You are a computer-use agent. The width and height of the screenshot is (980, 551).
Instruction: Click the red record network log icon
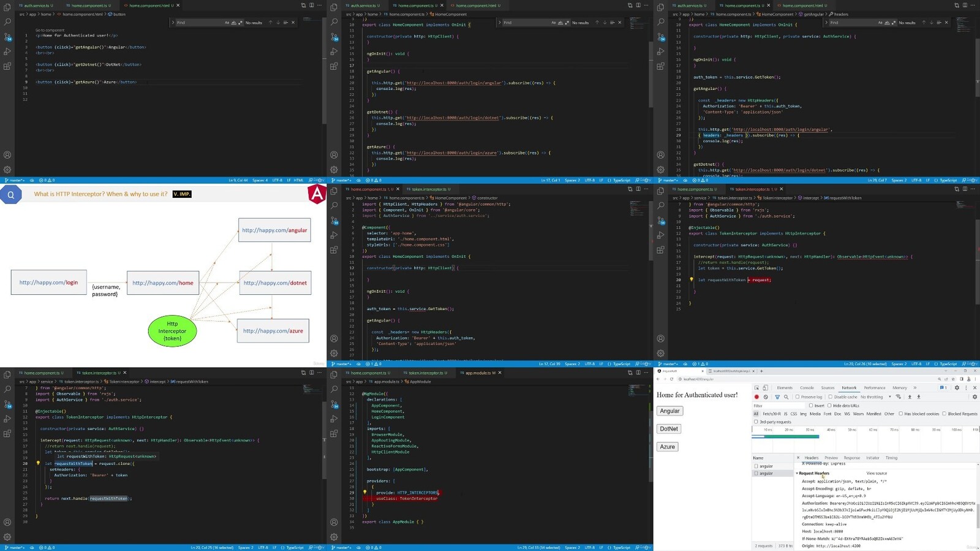click(756, 397)
